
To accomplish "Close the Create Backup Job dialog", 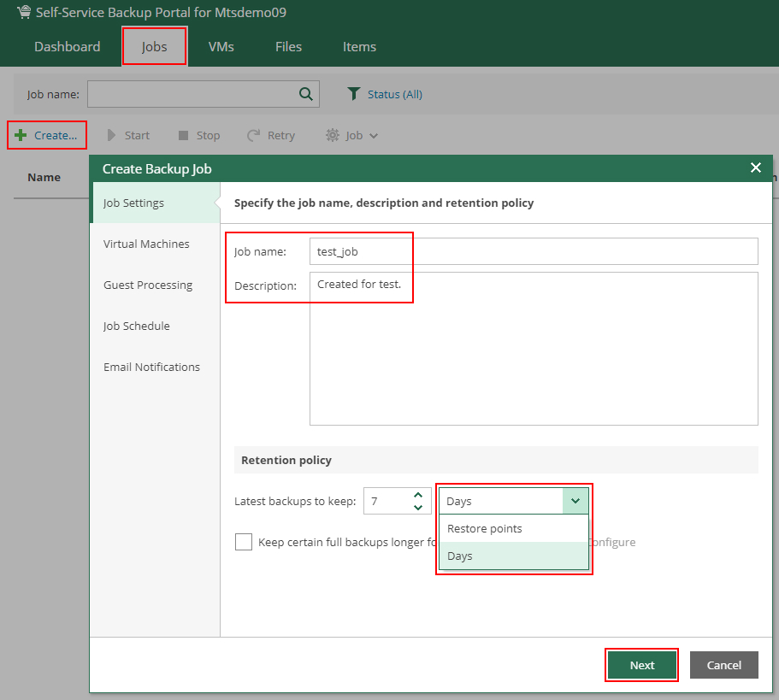I will (x=755, y=168).
